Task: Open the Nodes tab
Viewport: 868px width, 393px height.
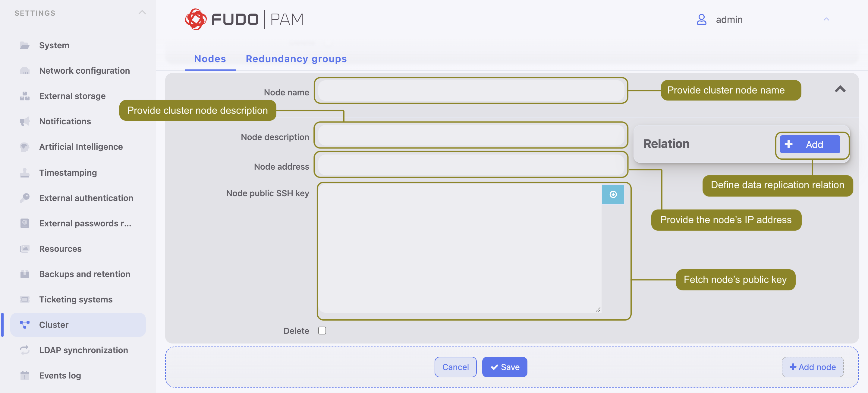Action: [x=209, y=59]
